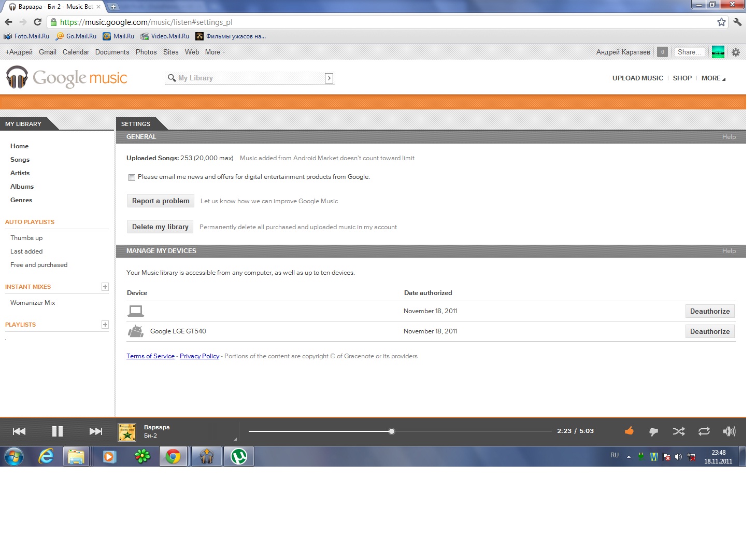
Task: Open Songs in the library sidebar
Action: [x=20, y=160]
